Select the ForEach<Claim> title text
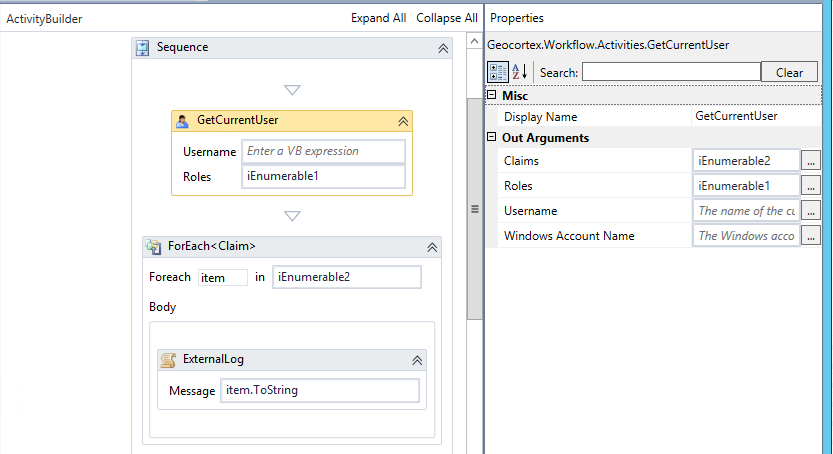 [211, 246]
